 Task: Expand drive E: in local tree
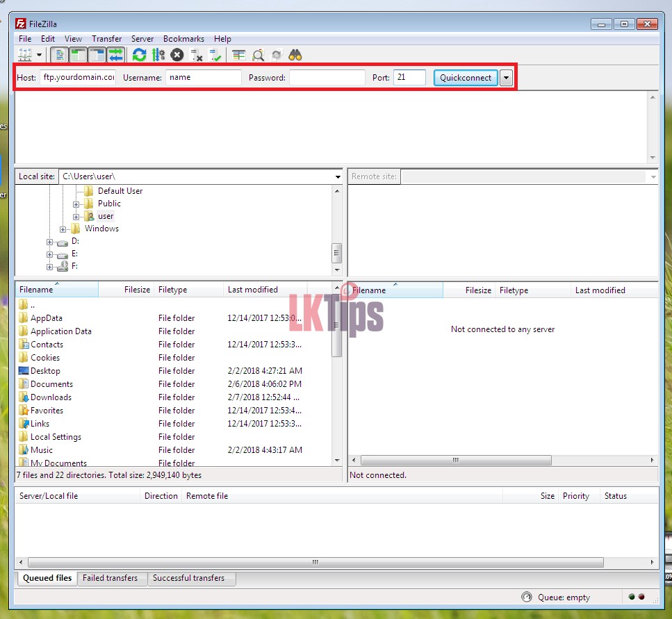[x=50, y=254]
